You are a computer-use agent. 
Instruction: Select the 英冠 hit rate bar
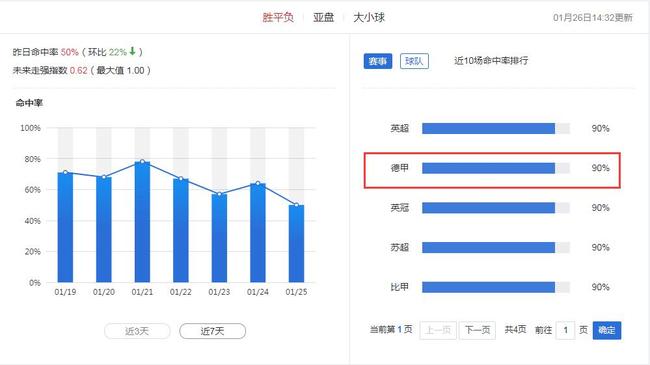coord(496,208)
